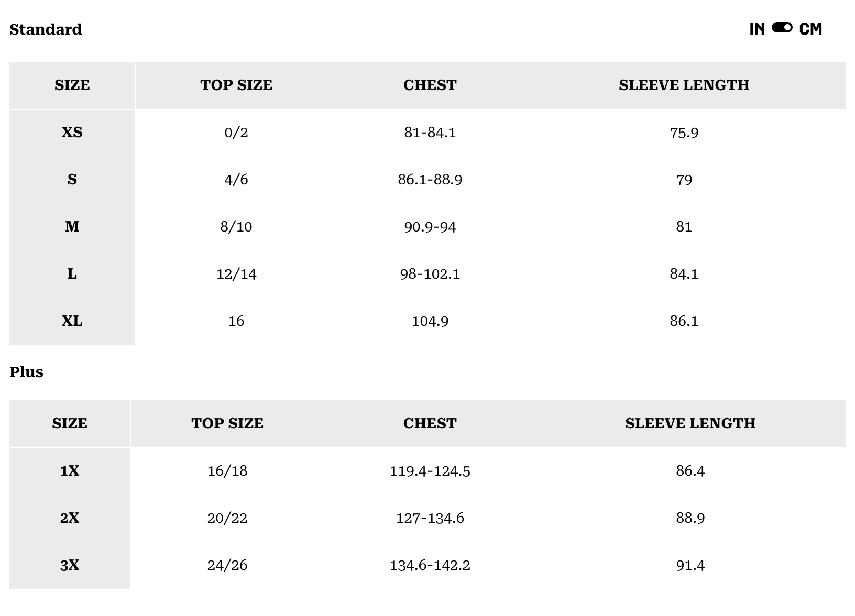Select the 12/14 top size cell
This screenshot has height=616, width=855.
tap(236, 274)
